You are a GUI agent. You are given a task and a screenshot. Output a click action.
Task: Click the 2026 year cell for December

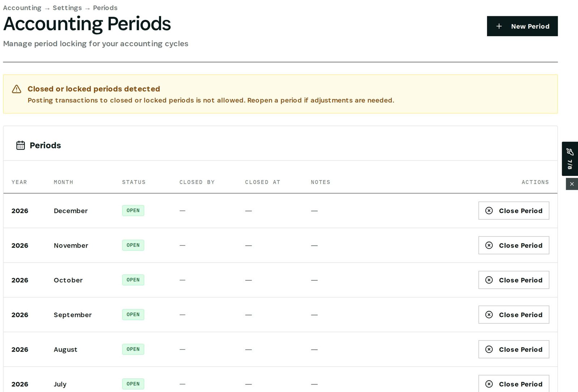coord(20,211)
